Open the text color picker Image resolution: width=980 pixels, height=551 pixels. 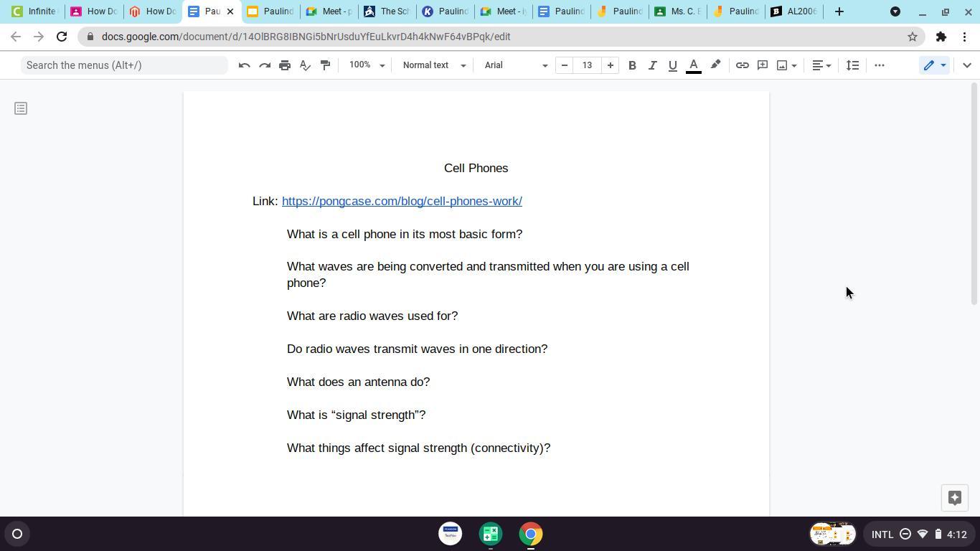694,65
